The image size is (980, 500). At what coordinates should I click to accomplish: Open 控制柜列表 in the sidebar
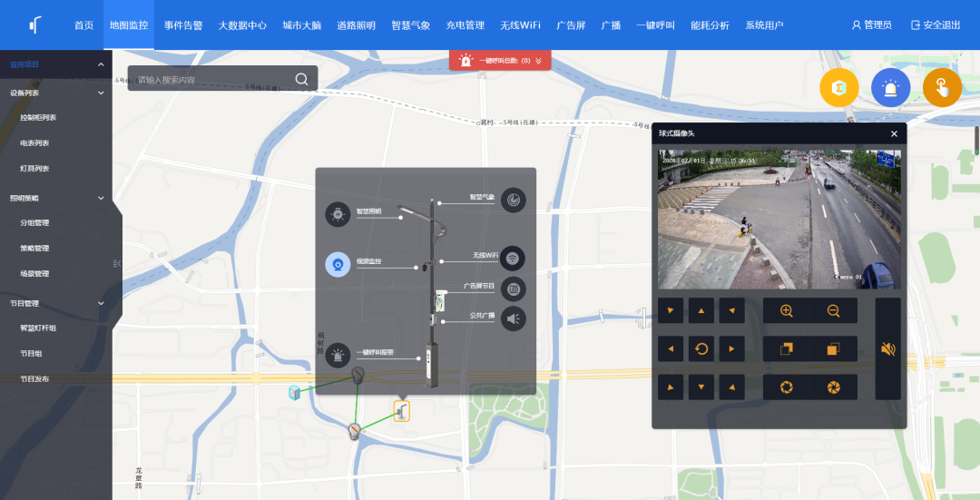pyautogui.click(x=38, y=117)
